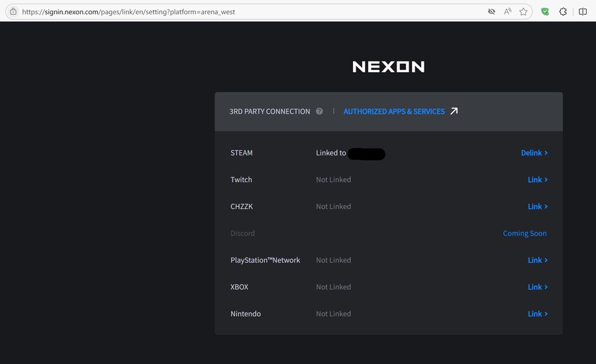Click the CHZZK platform label
This screenshot has height=364, width=596.
click(241, 206)
